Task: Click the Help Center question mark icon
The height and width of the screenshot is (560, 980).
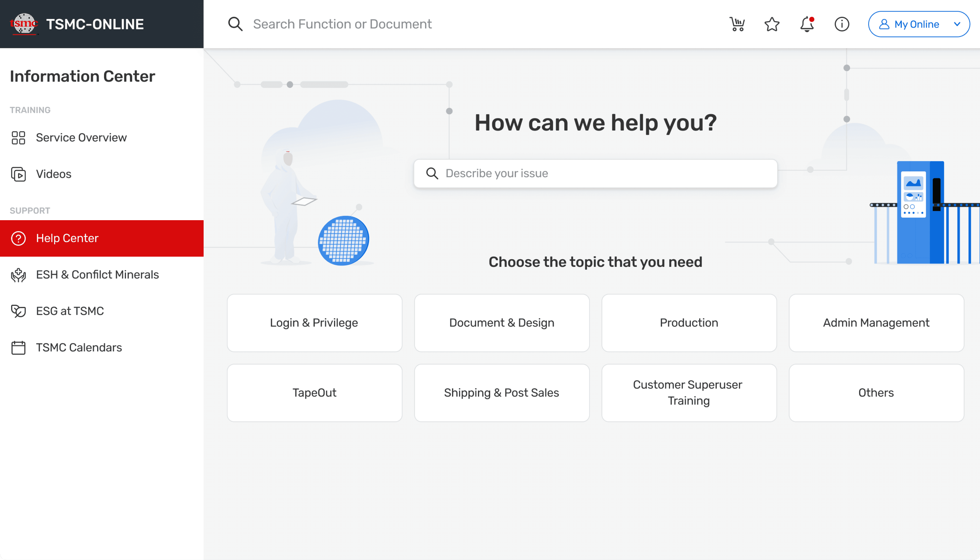Action: [18, 238]
